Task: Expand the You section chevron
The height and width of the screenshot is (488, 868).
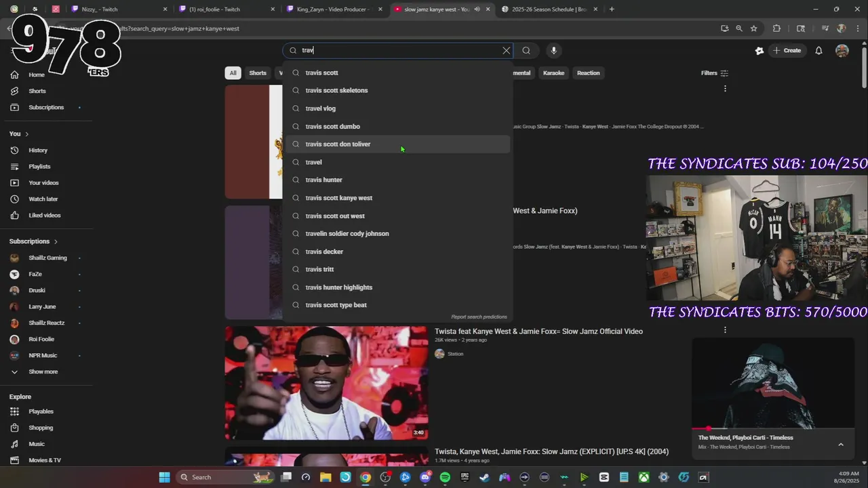Action: pos(26,134)
